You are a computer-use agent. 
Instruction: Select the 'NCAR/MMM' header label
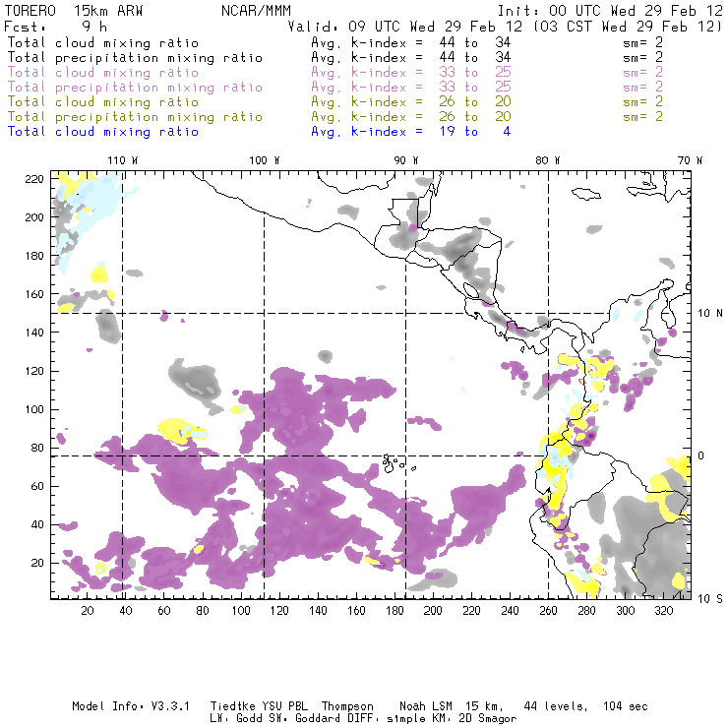(x=256, y=11)
